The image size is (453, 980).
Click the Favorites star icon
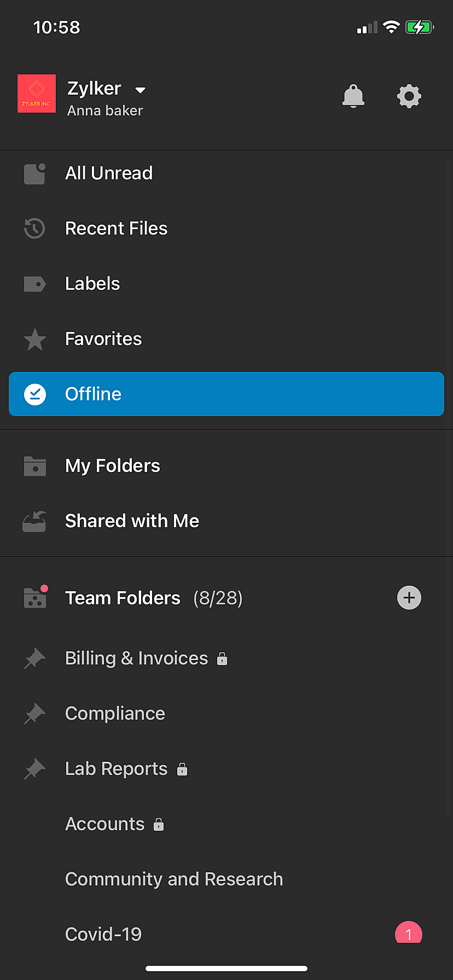(x=34, y=339)
